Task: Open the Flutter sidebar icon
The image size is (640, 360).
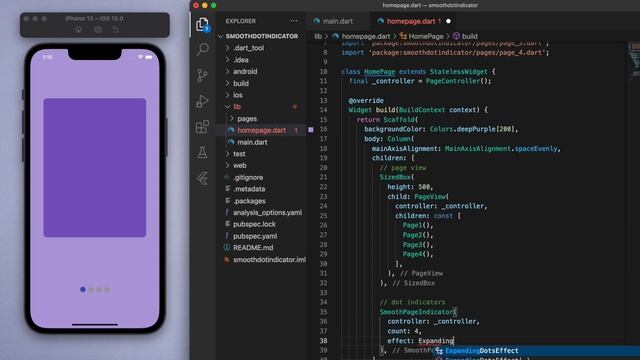Action: click(x=202, y=178)
